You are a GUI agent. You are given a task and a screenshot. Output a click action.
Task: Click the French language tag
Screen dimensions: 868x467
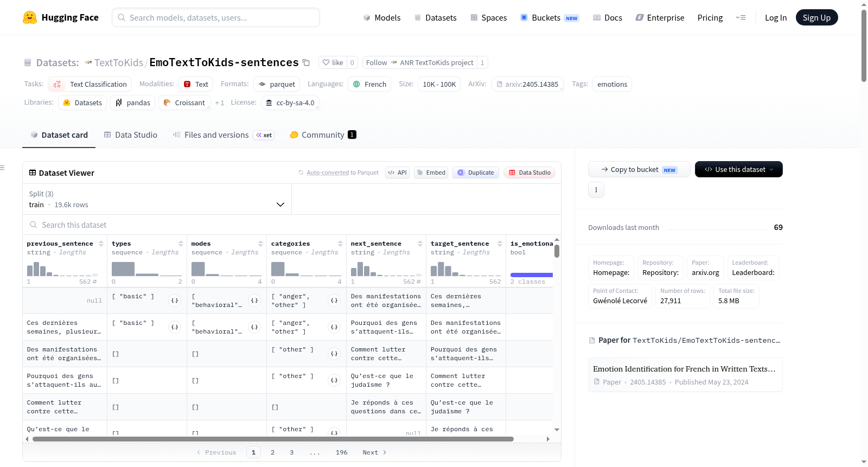[x=369, y=84]
